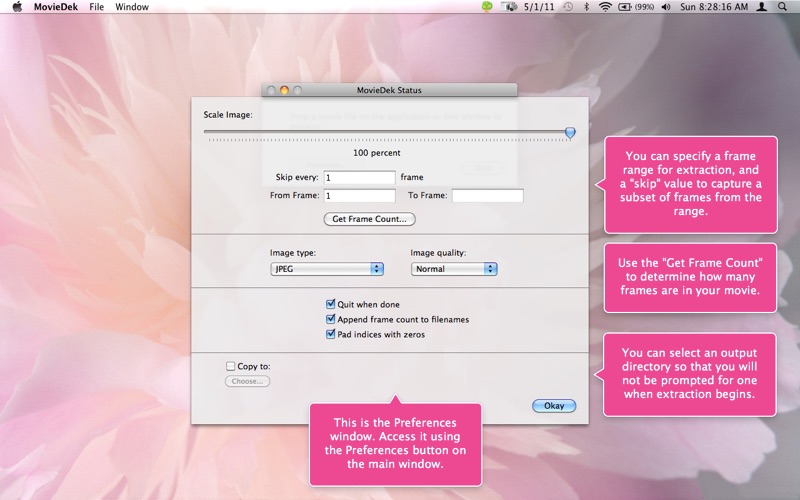Click the Scale Image slider thumb
Image resolution: width=800 pixels, height=500 pixels.
(570, 133)
